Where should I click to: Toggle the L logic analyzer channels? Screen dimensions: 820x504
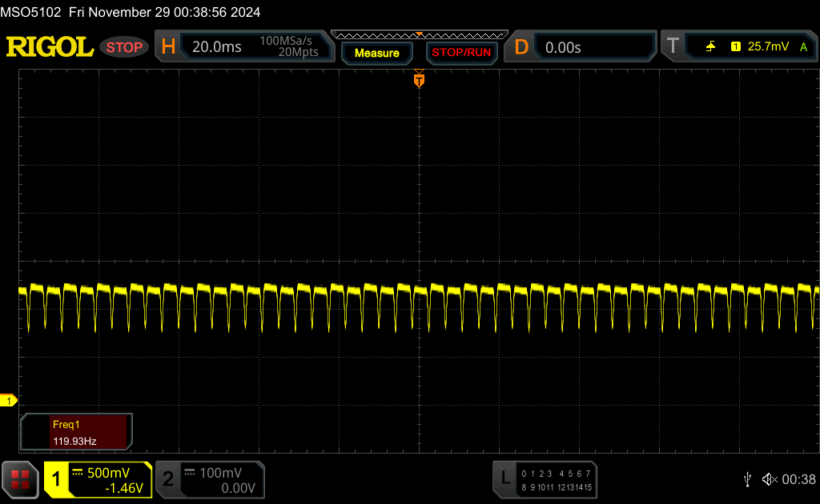(504, 479)
